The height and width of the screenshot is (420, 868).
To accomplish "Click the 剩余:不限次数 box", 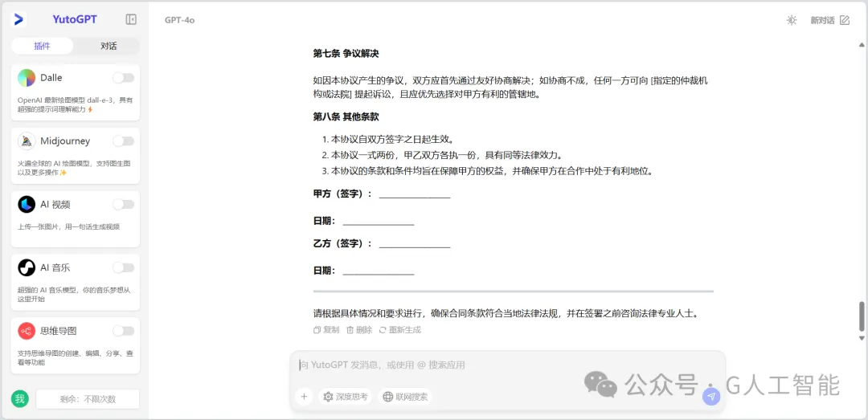I will (x=88, y=399).
